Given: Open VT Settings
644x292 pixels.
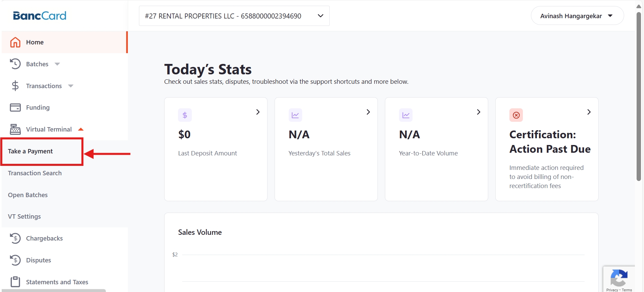Looking at the screenshot, I should [24, 217].
